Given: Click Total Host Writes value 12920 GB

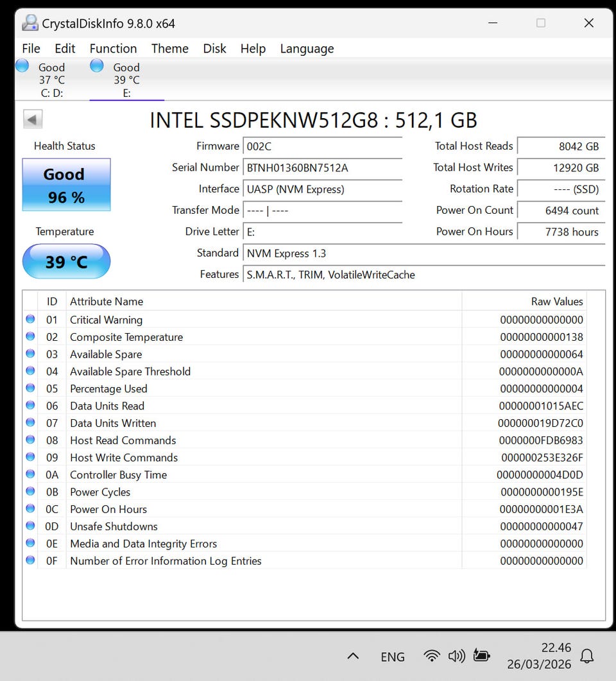Looking at the screenshot, I should coord(561,168).
